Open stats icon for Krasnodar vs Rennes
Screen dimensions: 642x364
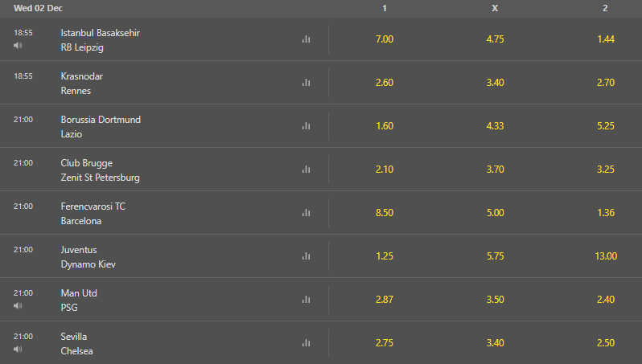click(306, 82)
